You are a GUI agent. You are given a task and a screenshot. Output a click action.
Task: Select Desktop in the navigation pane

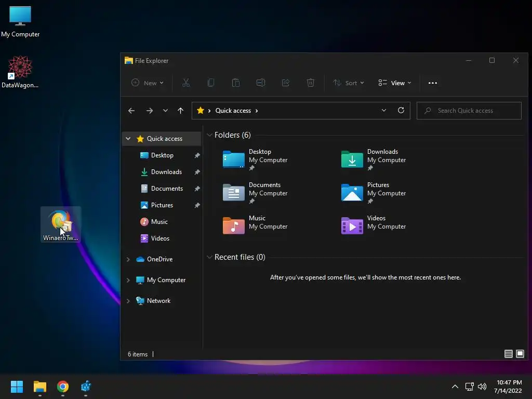(162, 155)
